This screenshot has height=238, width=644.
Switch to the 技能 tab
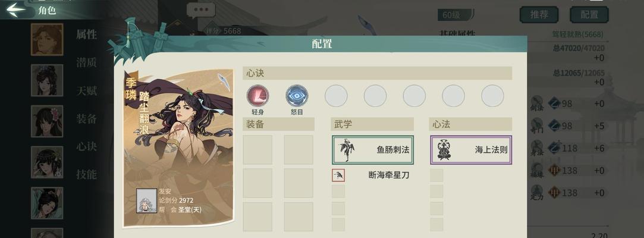[x=86, y=175]
